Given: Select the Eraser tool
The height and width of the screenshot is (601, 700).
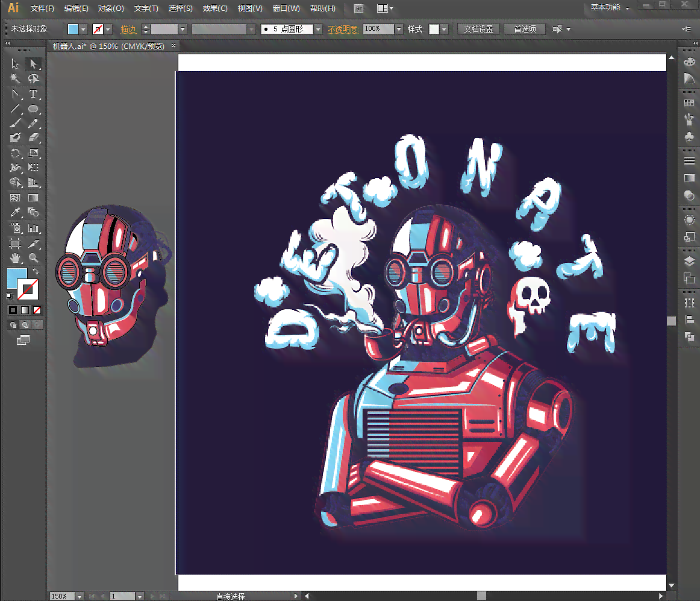Looking at the screenshot, I should pos(33,137).
